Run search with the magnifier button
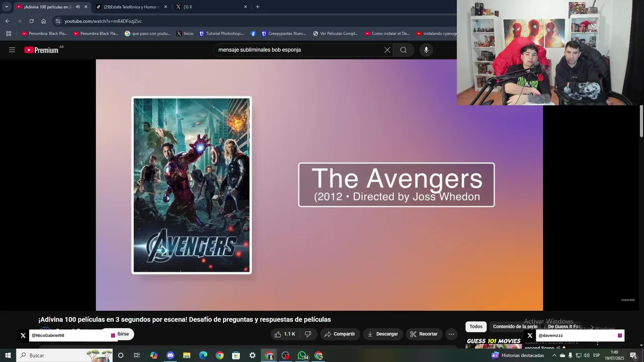This screenshot has height=362, width=644. tap(404, 50)
